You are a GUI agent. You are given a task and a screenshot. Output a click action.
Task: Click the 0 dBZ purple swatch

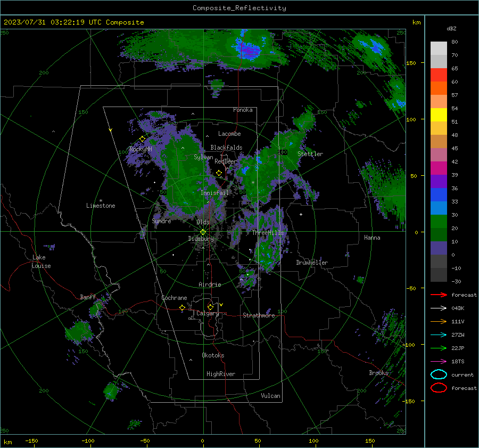click(x=439, y=248)
